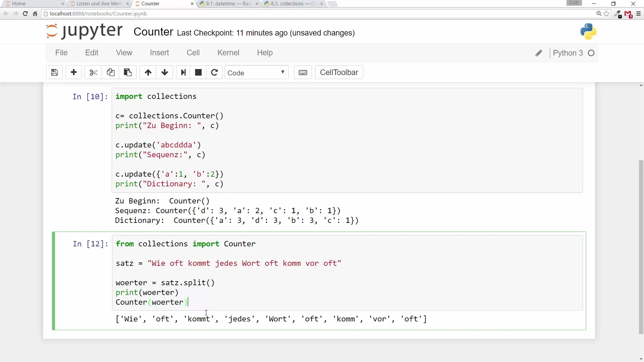The image size is (644, 362).
Task: Rename notebook by clicking Counter title
Action: point(153,32)
